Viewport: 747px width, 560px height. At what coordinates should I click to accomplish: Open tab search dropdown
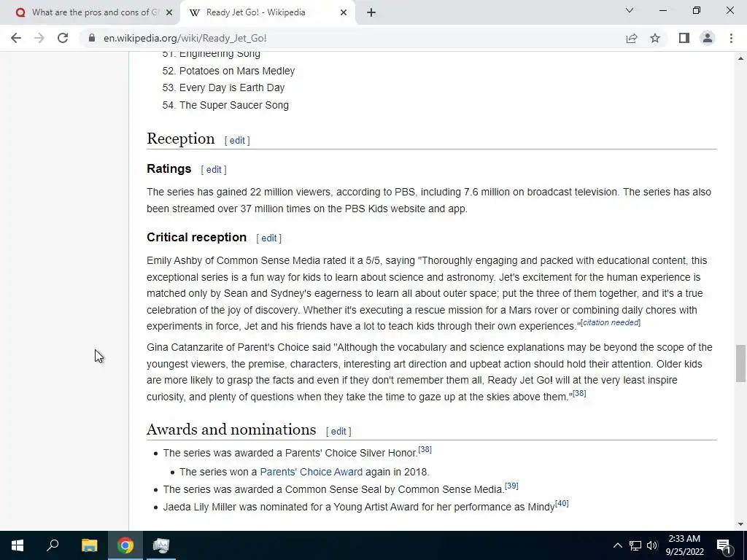click(630, 10)
